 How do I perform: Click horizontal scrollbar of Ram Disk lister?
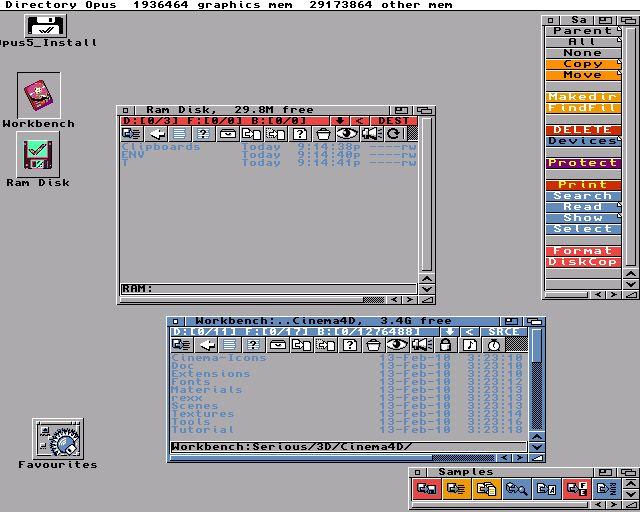point(252,300)
